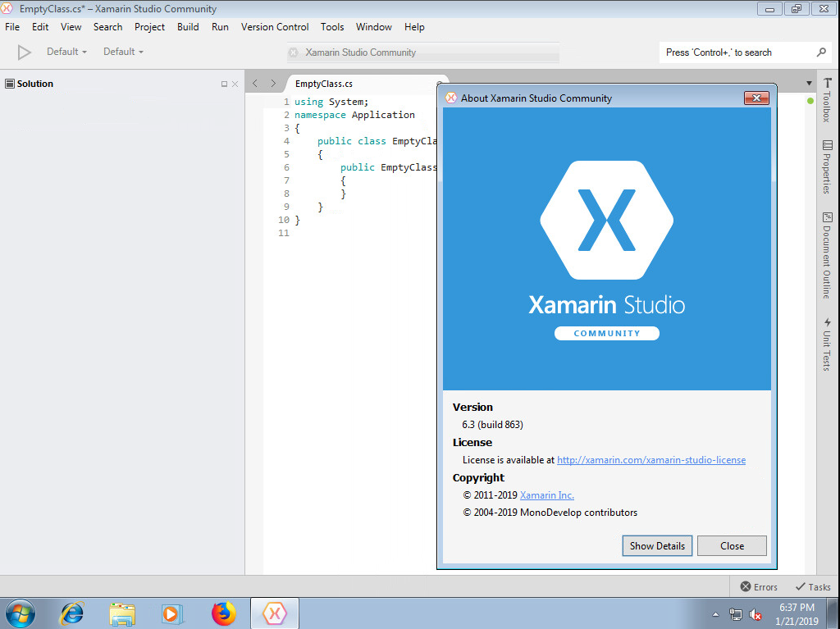Expand the second Default target dropdown
Image resolution: width=840 pixels, height=629 pixels.
pyautogui.click(x=123, y=52)
